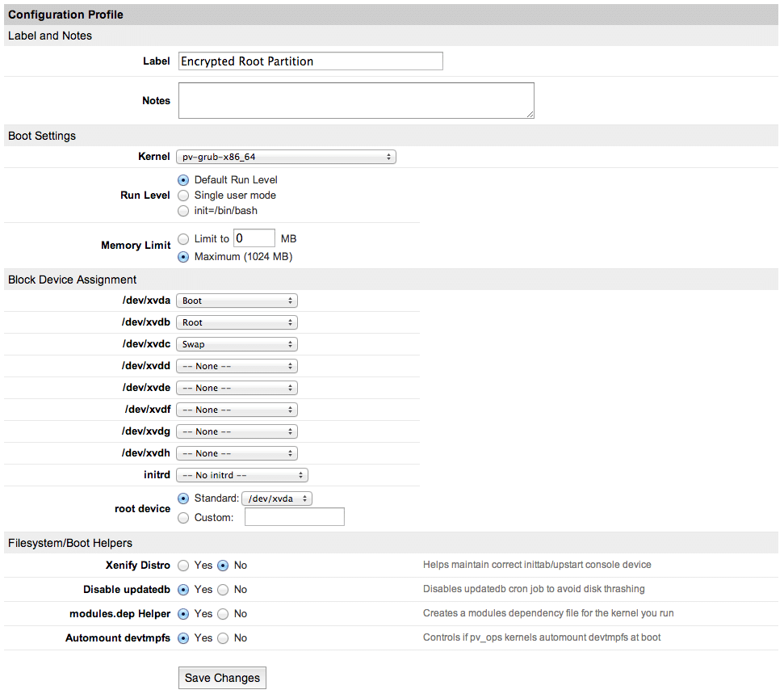The height and width of the screenshot is (694, 784).
Task: Open the Standard root device dropdown
Action: pos(277,498)
